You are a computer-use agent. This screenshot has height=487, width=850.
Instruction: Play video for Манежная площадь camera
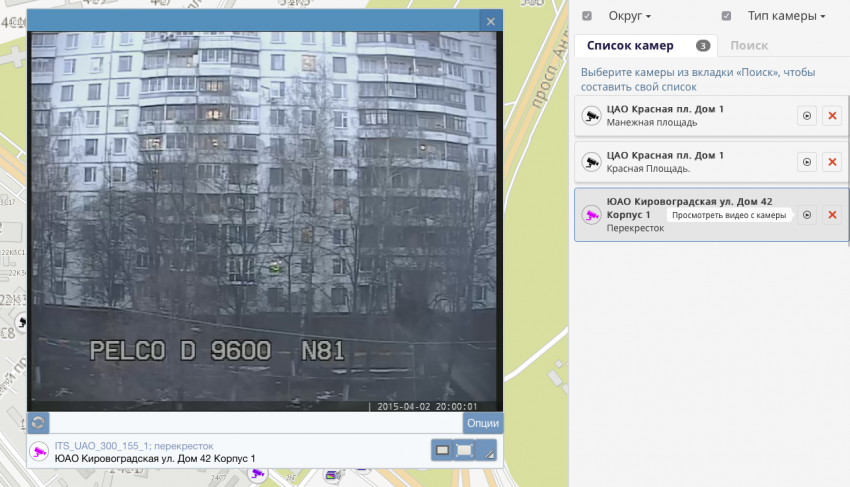[x=807, y=116]
